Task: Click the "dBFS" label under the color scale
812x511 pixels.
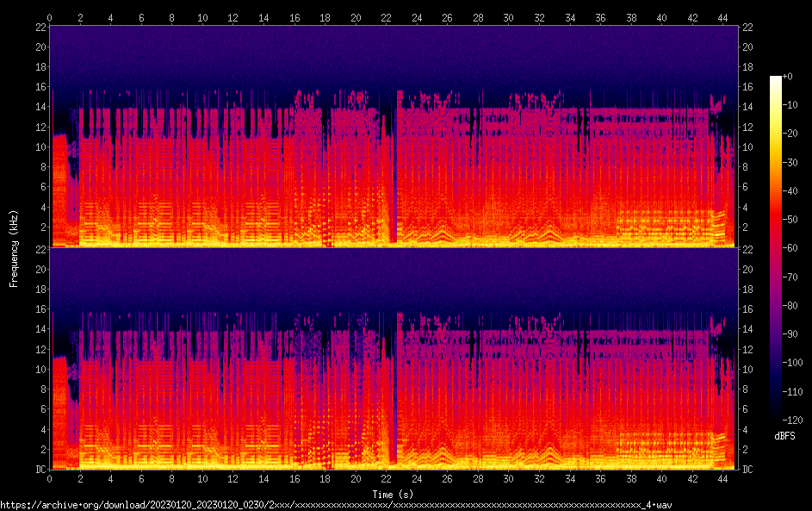Action: coord(784,436)
